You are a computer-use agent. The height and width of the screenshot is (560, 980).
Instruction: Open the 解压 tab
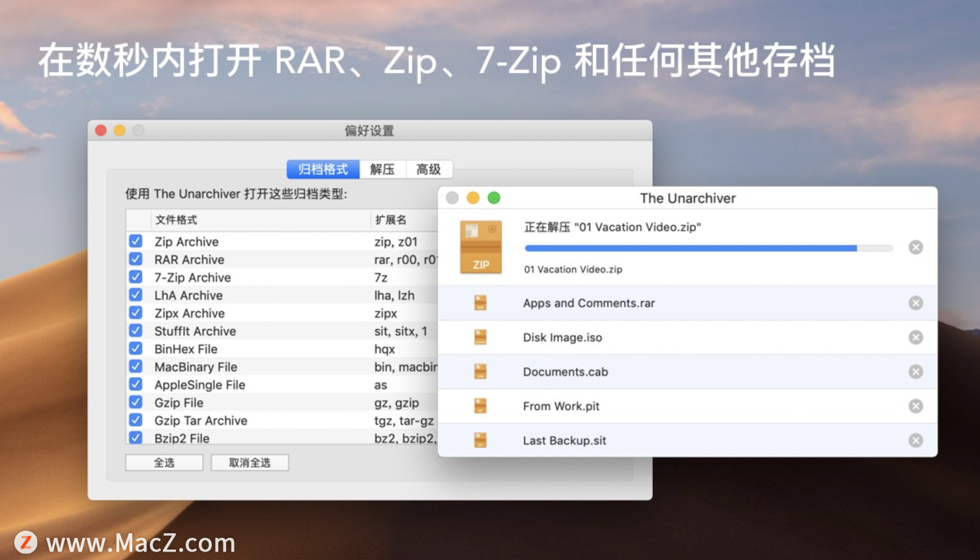coord(382,169)
